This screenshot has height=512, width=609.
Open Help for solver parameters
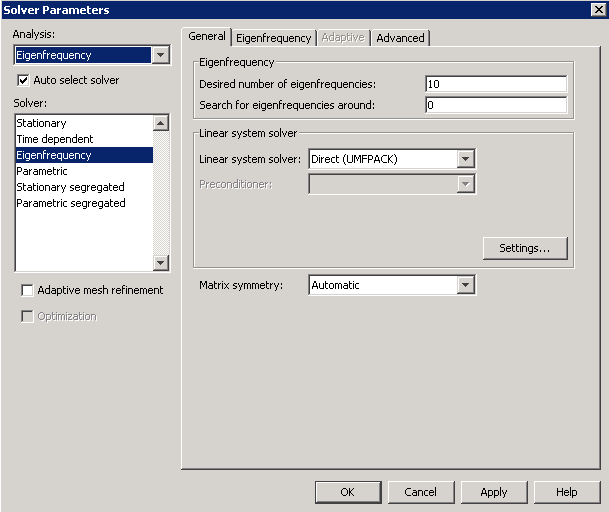pyautogui.click(x=567, y=492)
